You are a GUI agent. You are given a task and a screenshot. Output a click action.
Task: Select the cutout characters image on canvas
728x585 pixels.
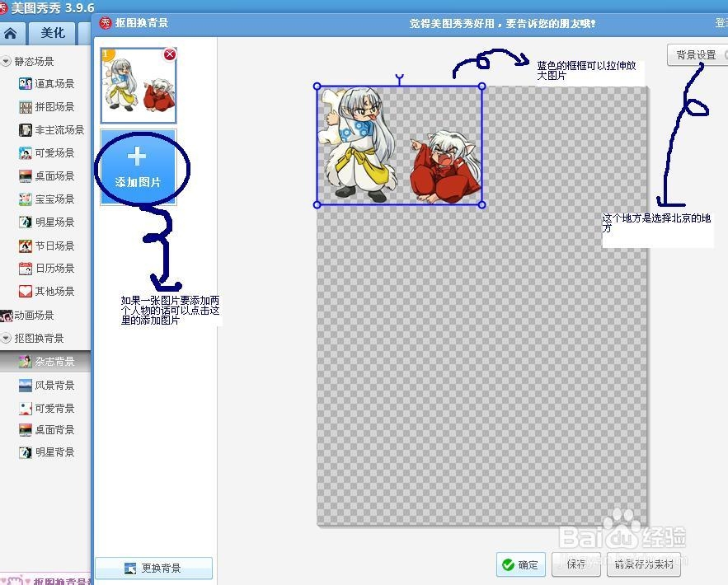[x=399, y=146]
